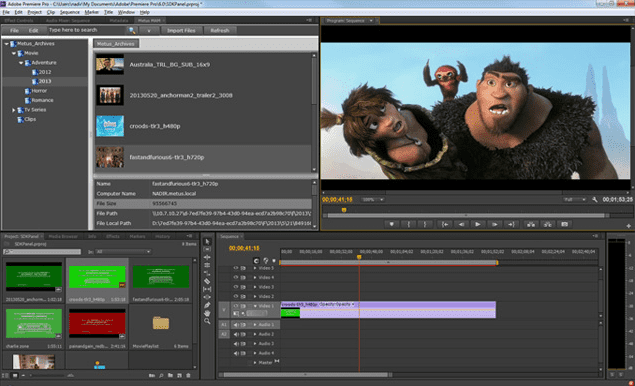
Task: Click Add Marker button in Program monitor
Action: coord(391,224)
